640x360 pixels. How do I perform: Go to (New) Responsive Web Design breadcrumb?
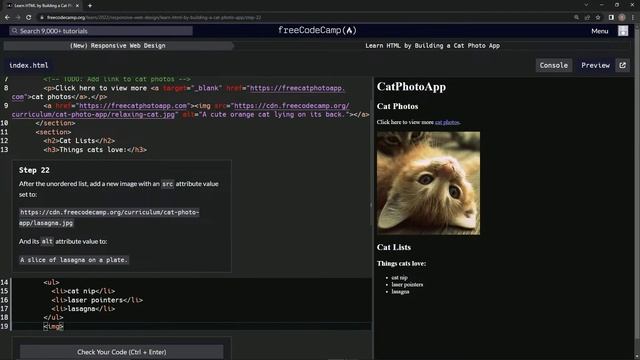coord(118,46)
